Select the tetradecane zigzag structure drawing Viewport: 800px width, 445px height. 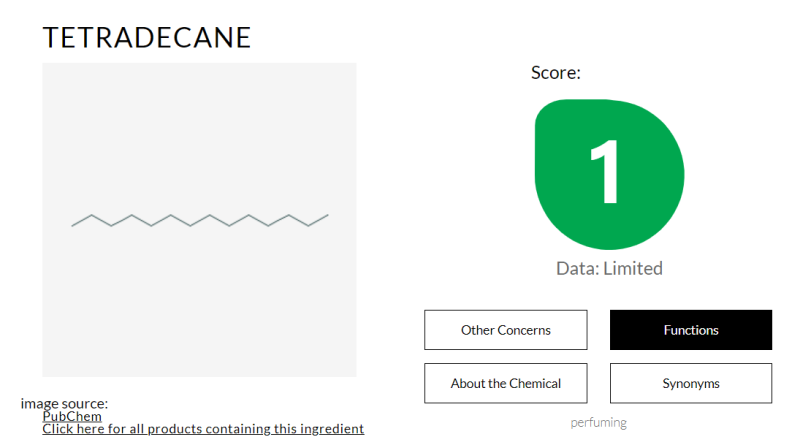199,220
